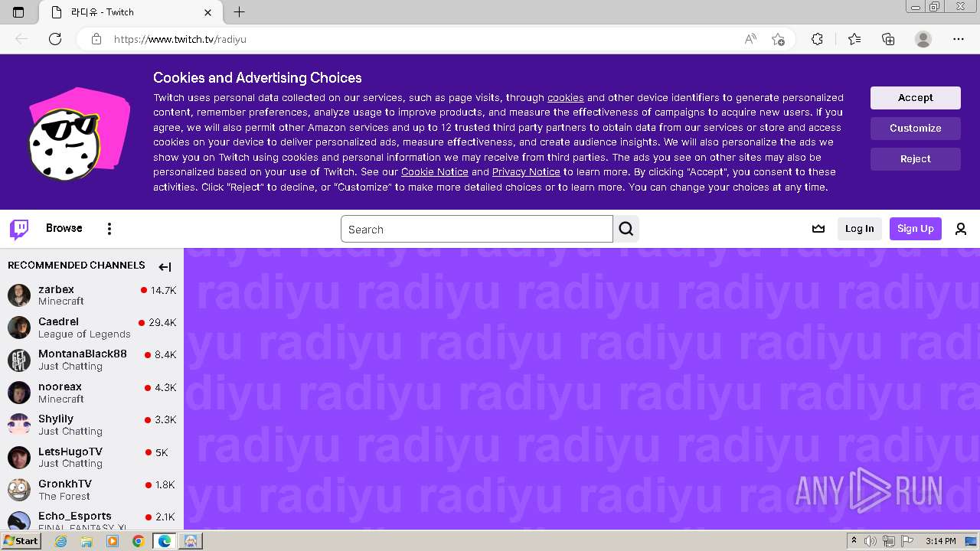Viewport: 980px width, 551px height.
Task: Close the 라디유 - Twitch tab
Action: pyautogui.click(x=208, y=12)
